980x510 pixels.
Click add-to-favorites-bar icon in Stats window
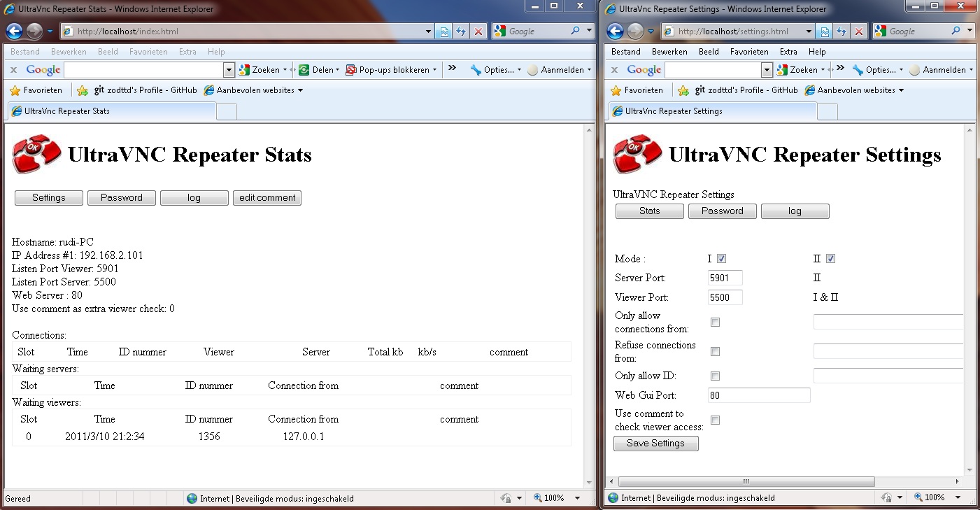pos(83,90)
